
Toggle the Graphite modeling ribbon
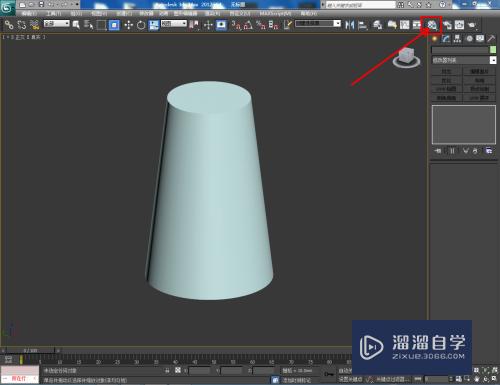[392, 25]
